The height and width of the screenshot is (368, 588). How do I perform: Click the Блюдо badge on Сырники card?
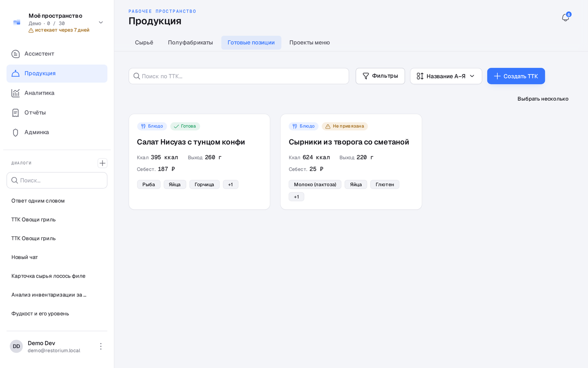304,126
